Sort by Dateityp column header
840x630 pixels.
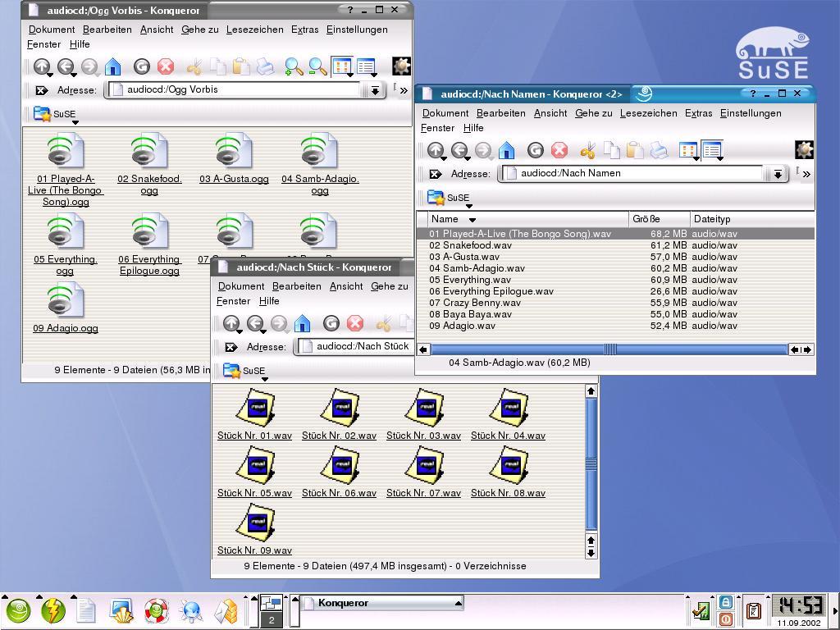point(752,218)
